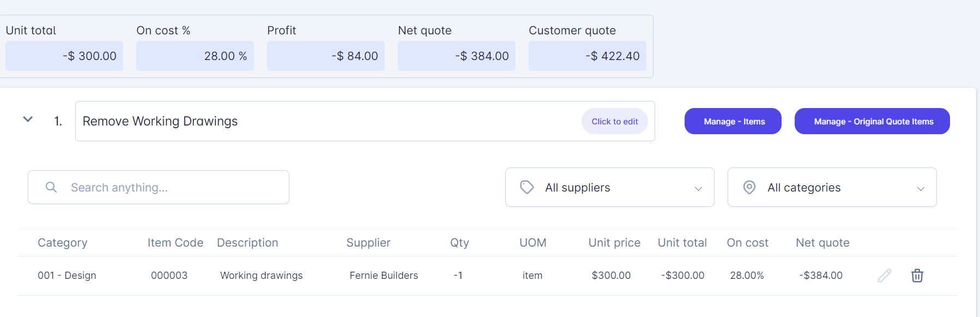Click the Remove Working Drawings title field

(x=327, y=121)
